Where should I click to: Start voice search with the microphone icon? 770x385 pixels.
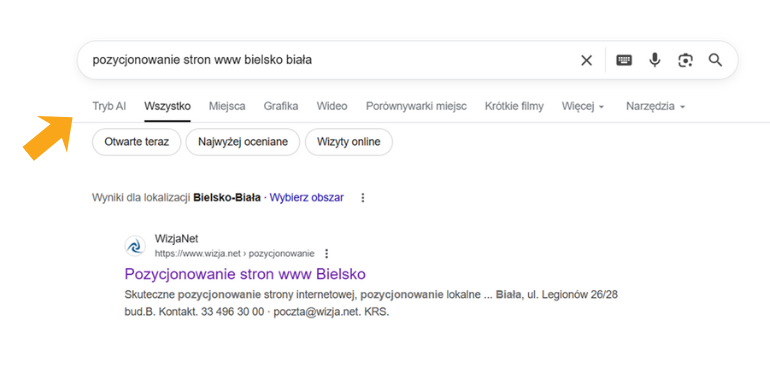[x=655, y=60]
